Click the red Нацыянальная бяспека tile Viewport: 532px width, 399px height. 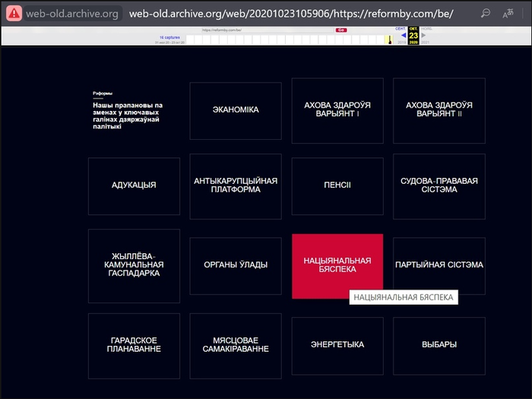pyautogui.click(x=337, y=265)
